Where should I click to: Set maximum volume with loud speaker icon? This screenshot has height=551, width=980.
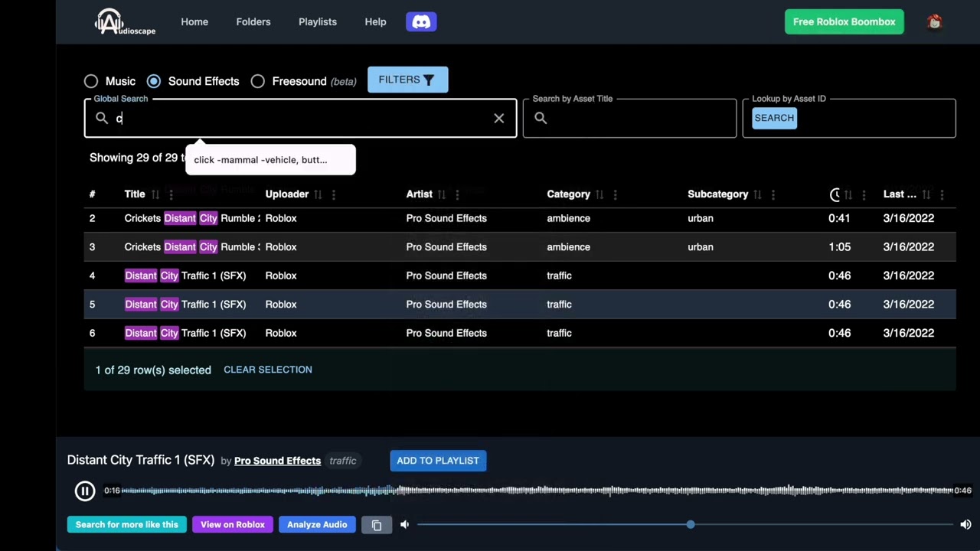[965, 524]
